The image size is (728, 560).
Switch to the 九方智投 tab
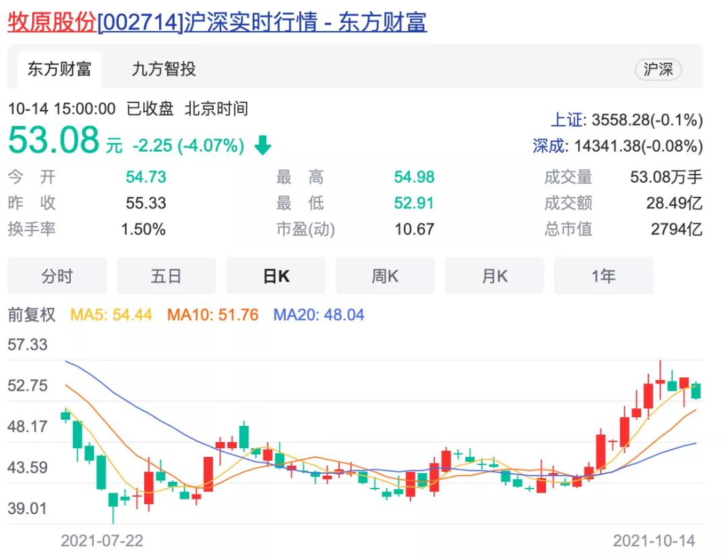pyautogui.click(x=163, y=69)
